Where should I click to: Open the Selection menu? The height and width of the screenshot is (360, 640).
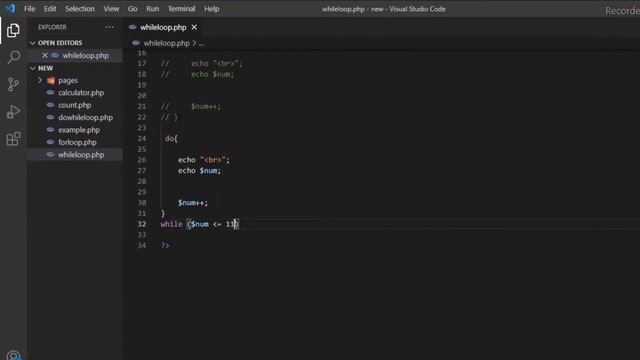coord(80,9)
